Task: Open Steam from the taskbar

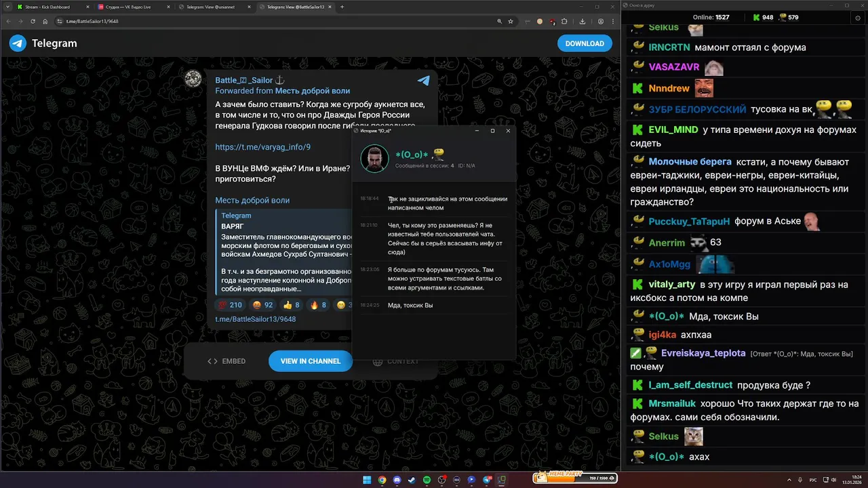Action: pyautogui.click(x=412, y=480)
